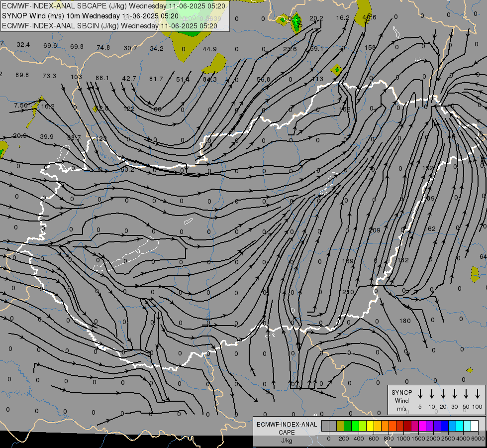The height and width of the screenshot is (448, 487).
Task: Click the 182 CAPE value on map
Action: pos(403,260)
